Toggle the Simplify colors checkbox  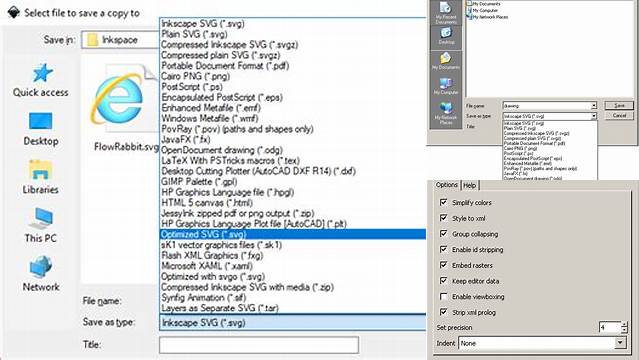443,202
